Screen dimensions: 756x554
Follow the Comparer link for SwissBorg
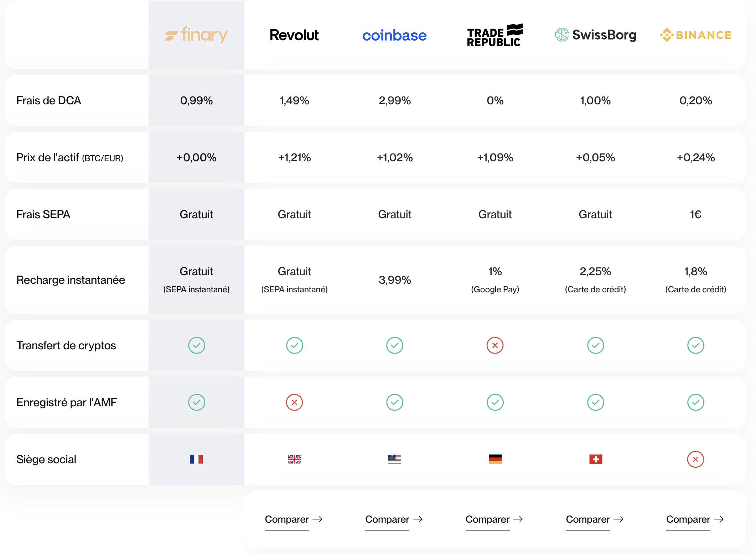(x=595, y=519)
